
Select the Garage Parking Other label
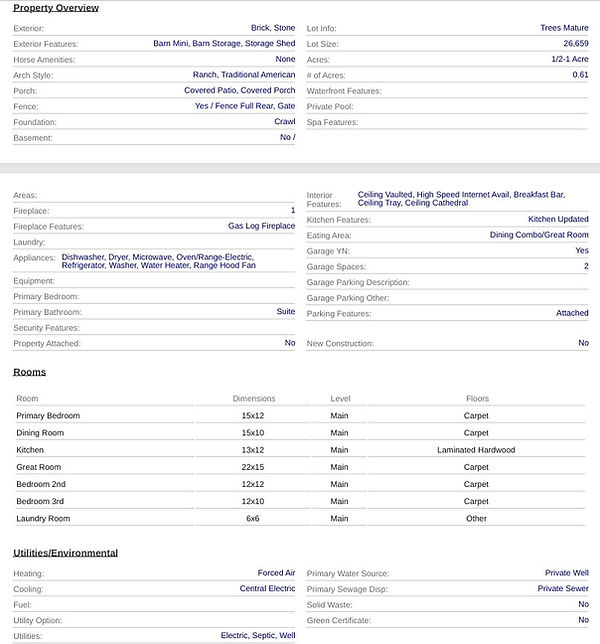(348, 298)
